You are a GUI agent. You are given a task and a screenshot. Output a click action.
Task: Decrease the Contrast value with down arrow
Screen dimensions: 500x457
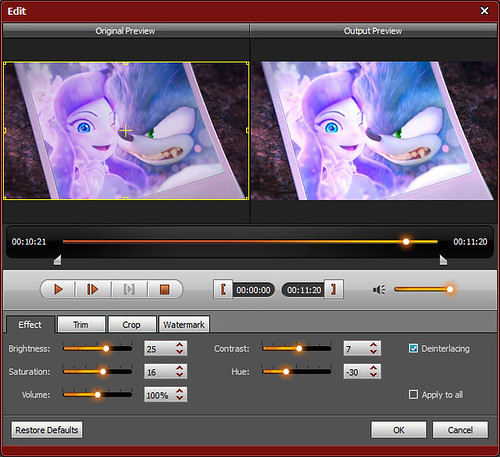tap(373, 352)
